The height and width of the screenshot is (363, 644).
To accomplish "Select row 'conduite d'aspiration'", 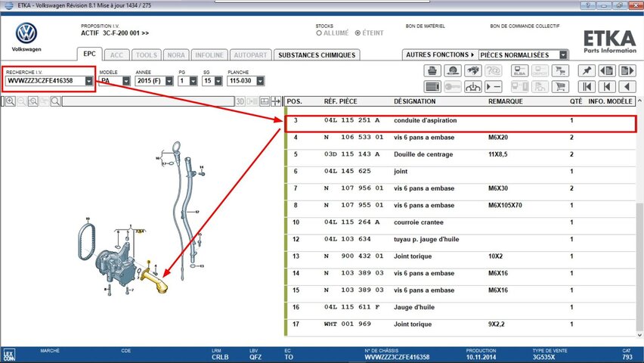I will [x=460, y=124].
